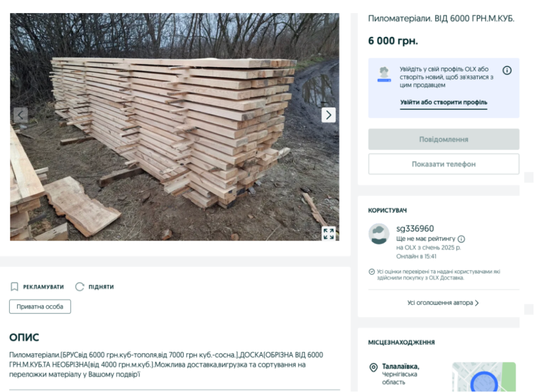This screenshot has width=555, height=392.
Task: Click the refresh icon next to Підняти
Action: (x=80, y=286)
